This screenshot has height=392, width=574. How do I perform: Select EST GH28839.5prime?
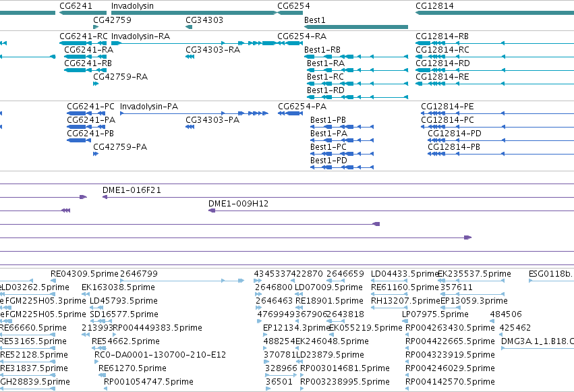[x=35, y=382]
